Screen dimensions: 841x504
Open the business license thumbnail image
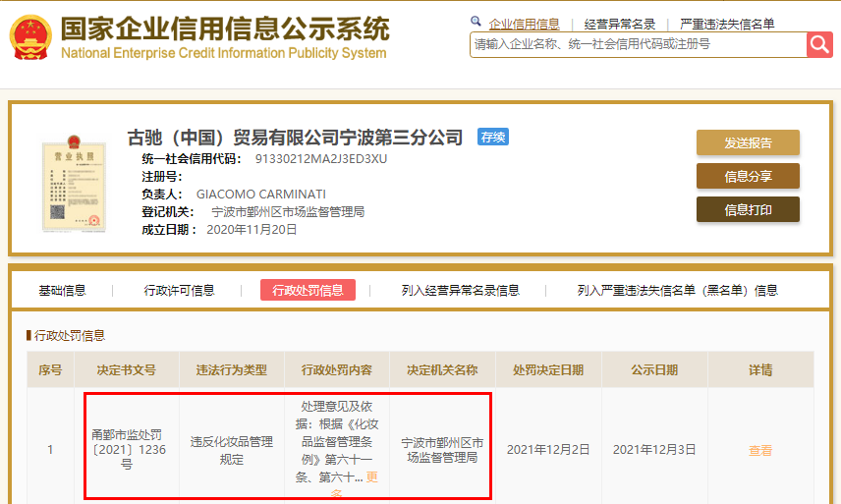click(x=72, y=183)
